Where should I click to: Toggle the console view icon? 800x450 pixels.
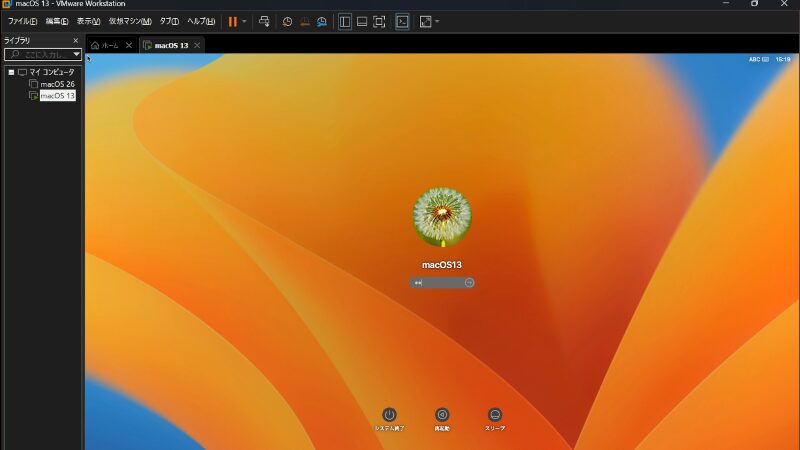(x=402, y=21)
